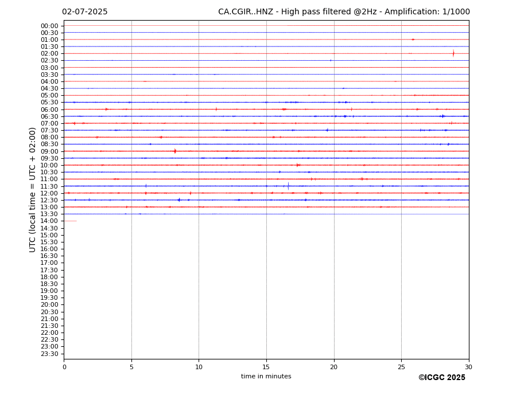Click the 07:00 time row label

pos(49,123)
